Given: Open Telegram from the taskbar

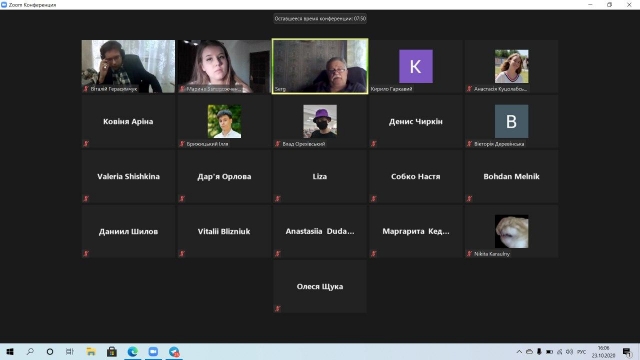Looking at the screenshot, I should 174,351.
